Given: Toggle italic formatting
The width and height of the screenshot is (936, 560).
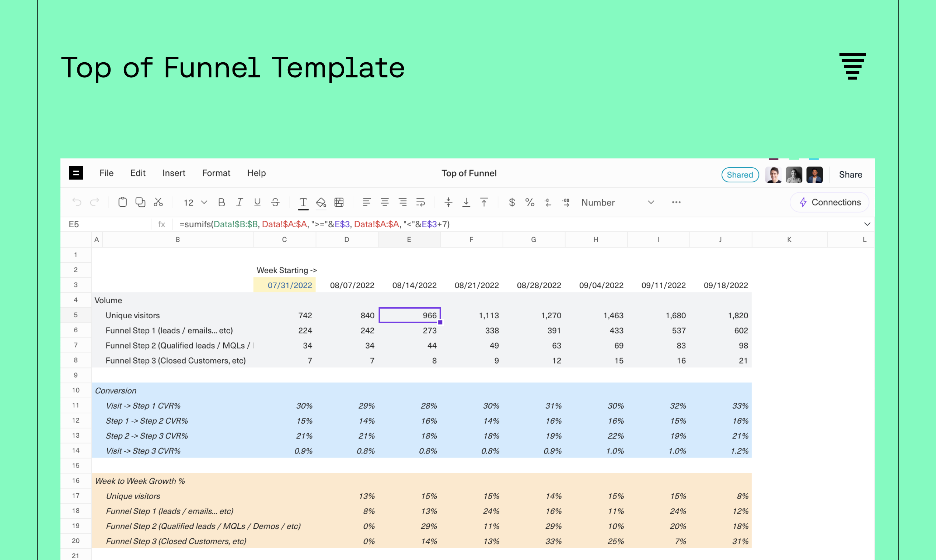Looking at the screenshot, I should pyautogui.click(x=239, y=202).
